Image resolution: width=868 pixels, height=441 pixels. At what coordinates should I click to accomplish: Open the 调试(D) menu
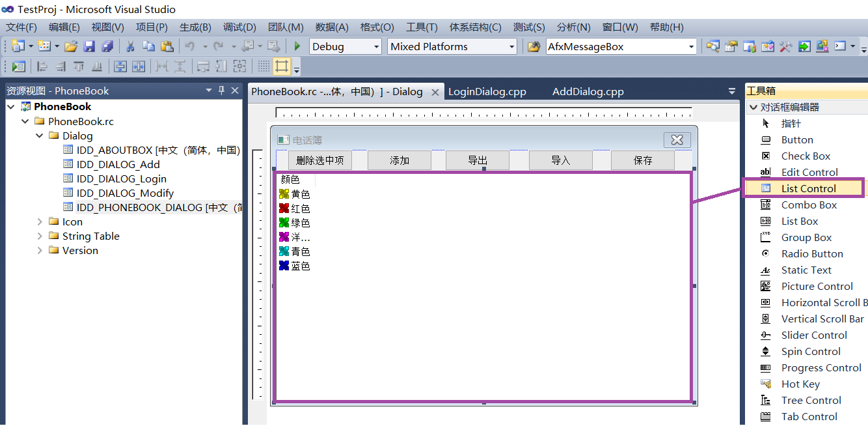(x=239, y=27)
